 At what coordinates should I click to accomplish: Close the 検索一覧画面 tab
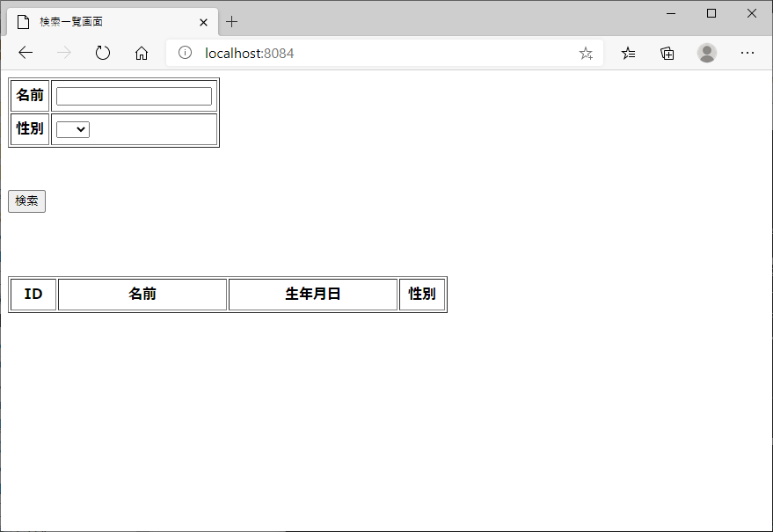(x=203, y=22)
